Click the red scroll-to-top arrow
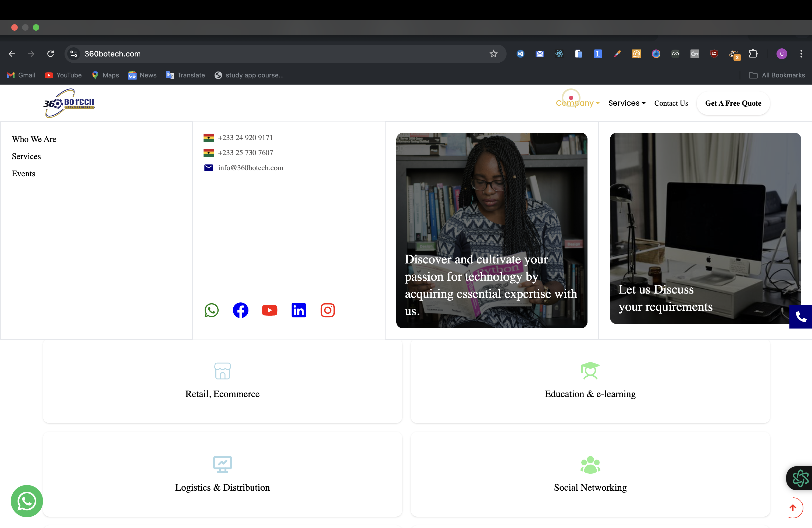Image resolution: width=812 pixels, height=528 pixels. (793, 508)
